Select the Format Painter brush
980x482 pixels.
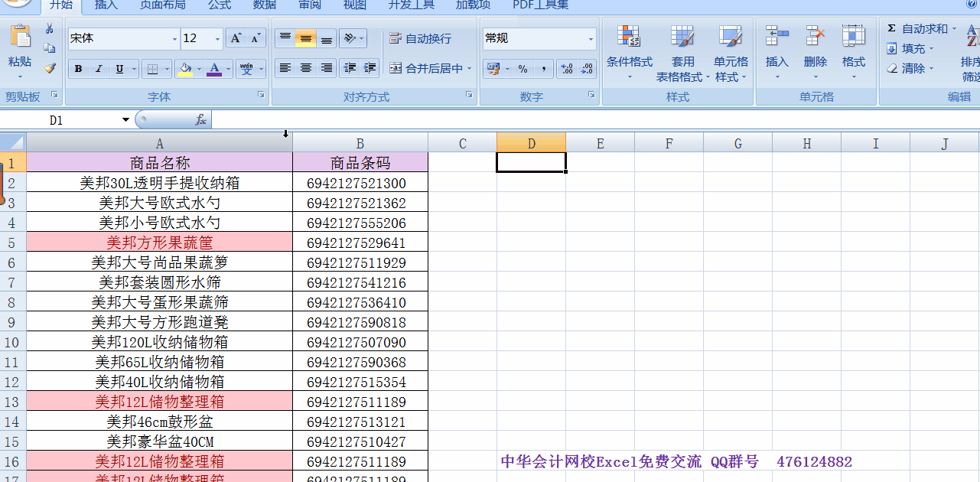(50, 68)
